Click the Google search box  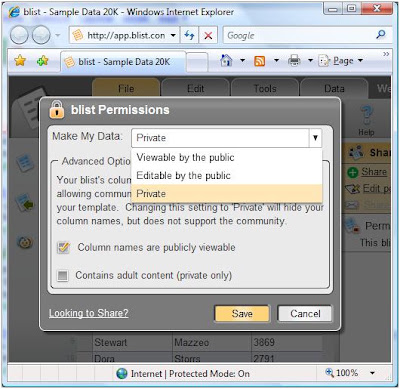pos(298,35)
